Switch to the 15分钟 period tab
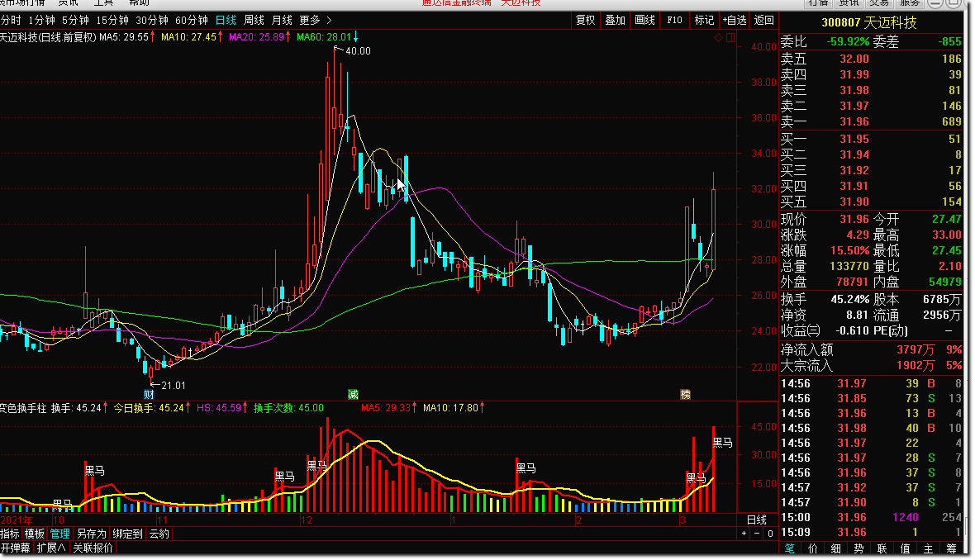975x560 pixels. tap(112, 21)
